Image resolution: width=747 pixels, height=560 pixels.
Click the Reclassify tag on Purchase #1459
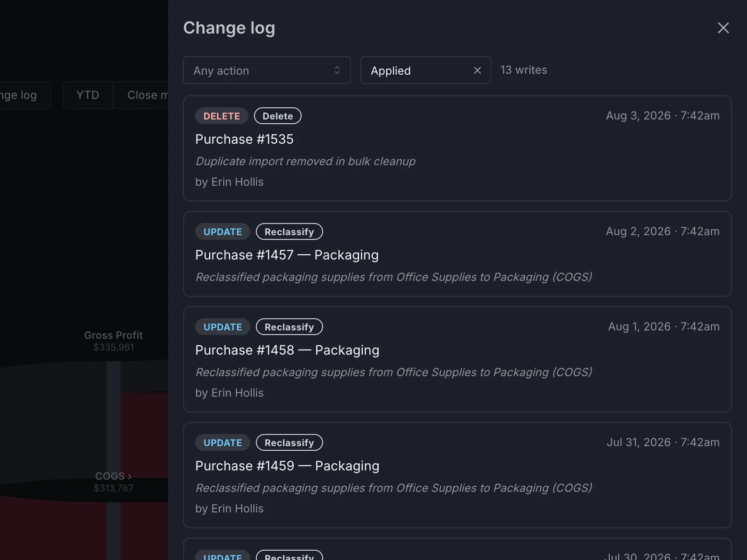click(289, 442)
